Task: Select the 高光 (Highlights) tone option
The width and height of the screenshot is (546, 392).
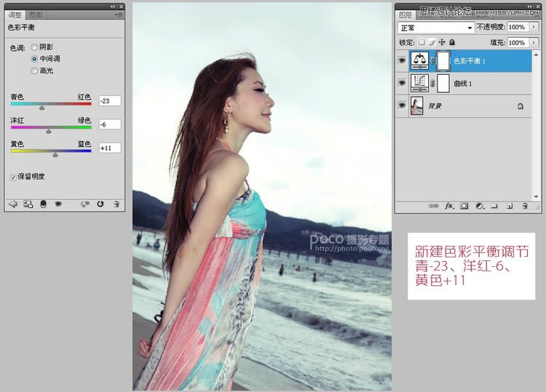Action: (x=34, y=71)
